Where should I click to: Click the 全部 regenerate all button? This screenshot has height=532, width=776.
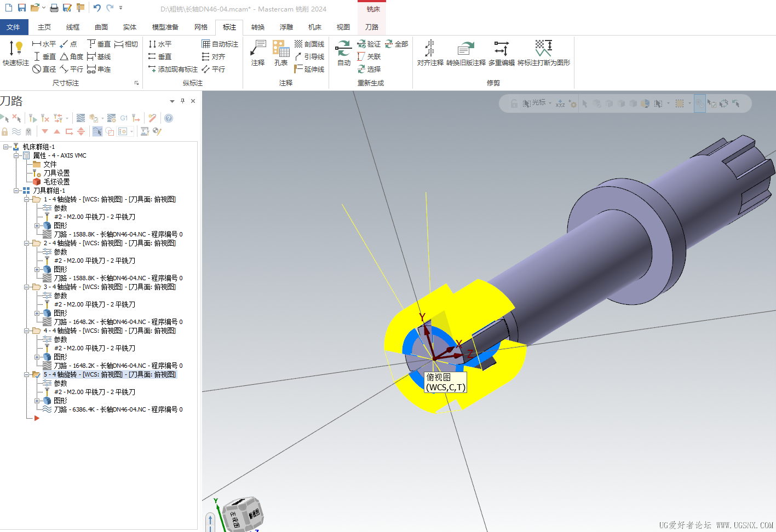coord(396,44)
